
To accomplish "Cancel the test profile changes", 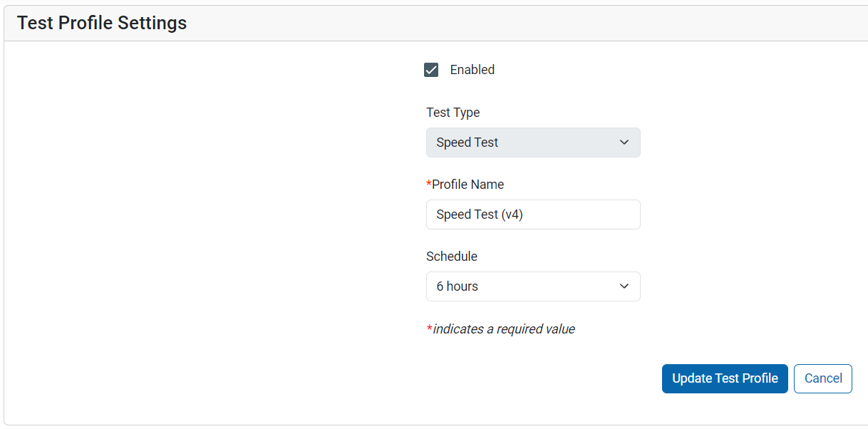I will pyautogui.click(x=823, y=378).
